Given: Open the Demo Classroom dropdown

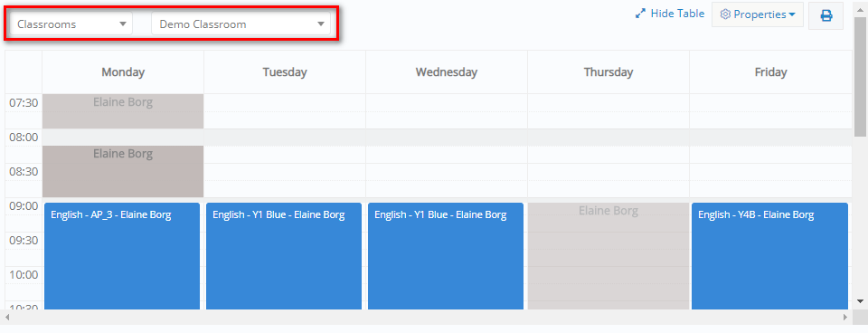Looking at the screenshot, I should 241,24.
